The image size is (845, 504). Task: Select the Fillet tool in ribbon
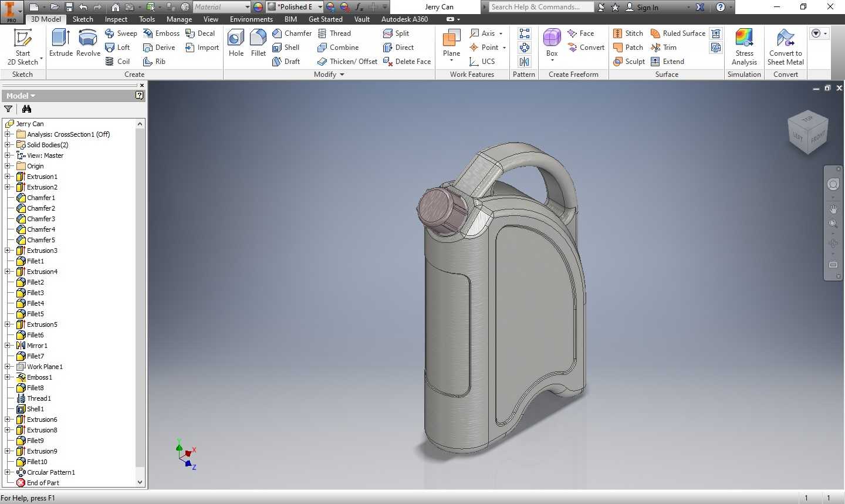[258, 43]
